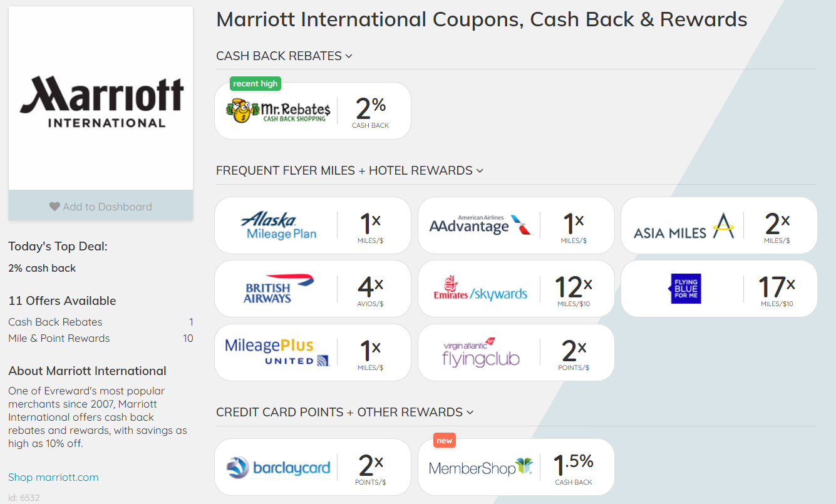The image size is (836, 504).
Task: Choose the British Airways Avios offer
Action: click(278, 289)
